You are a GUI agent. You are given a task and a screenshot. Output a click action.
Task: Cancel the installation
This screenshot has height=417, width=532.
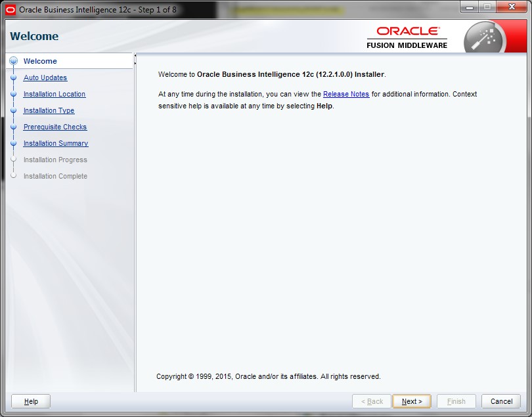point(501,401)
